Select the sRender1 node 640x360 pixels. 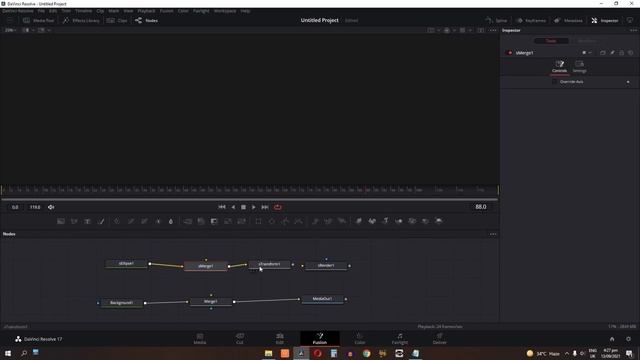click(326, 266)
